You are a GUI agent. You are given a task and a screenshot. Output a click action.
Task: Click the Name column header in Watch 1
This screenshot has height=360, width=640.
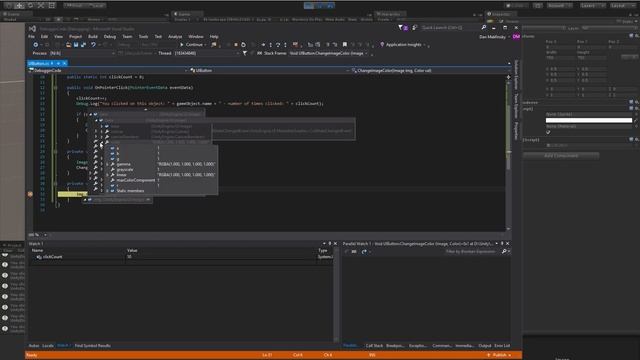38,250
